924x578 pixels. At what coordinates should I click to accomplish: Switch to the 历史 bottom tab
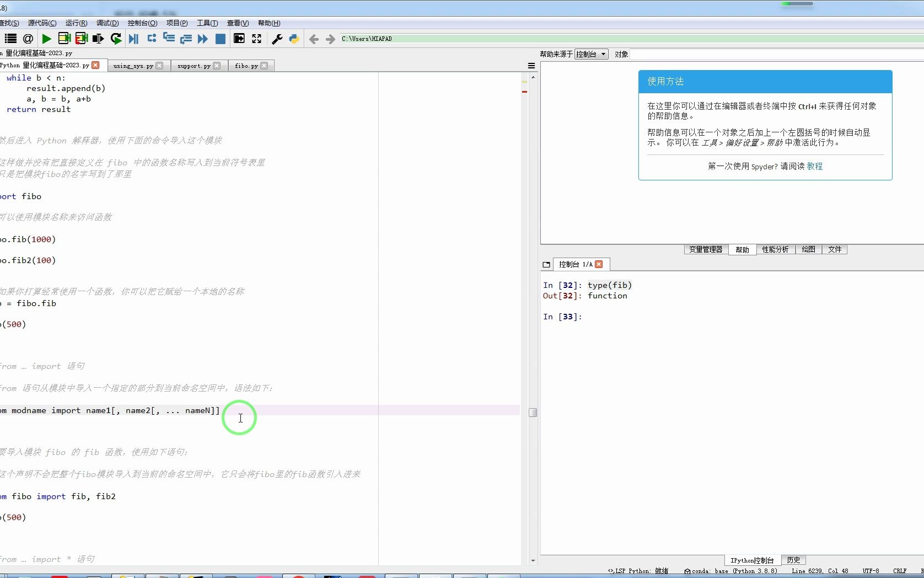click(x=793, y=560)
